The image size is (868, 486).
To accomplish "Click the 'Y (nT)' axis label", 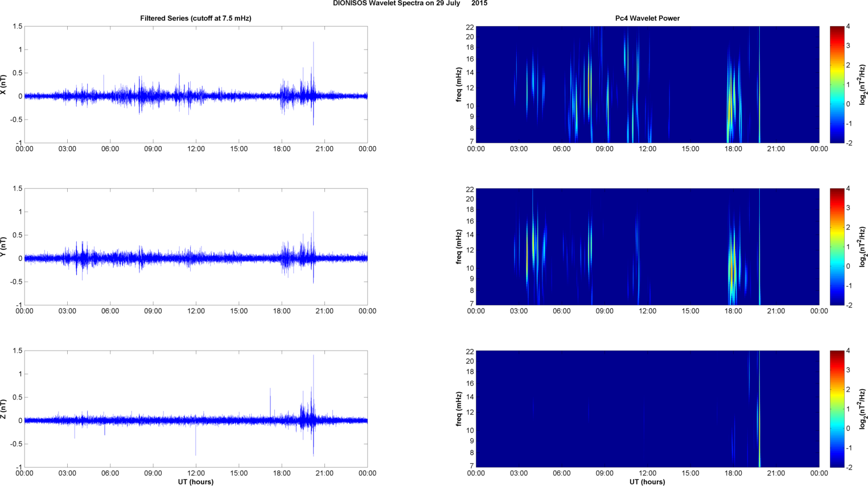I will 3,246.
